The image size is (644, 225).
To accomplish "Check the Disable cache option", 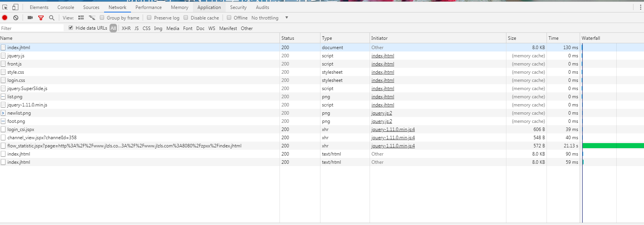I will click(186, 18).
